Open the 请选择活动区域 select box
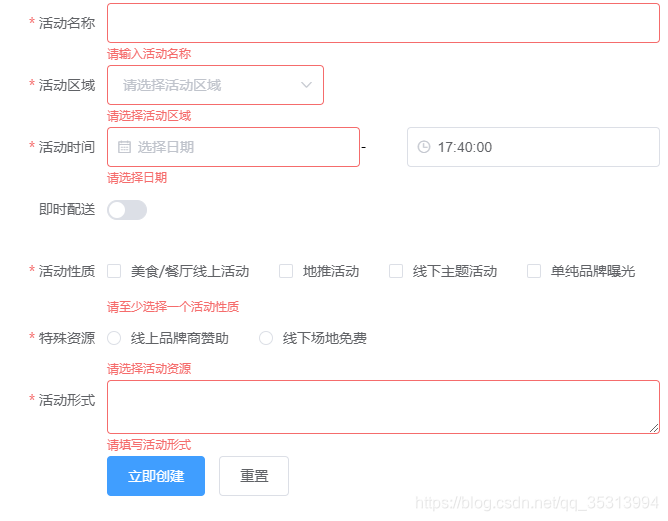The width and height of the screenshot is (668, 521). 215,85
